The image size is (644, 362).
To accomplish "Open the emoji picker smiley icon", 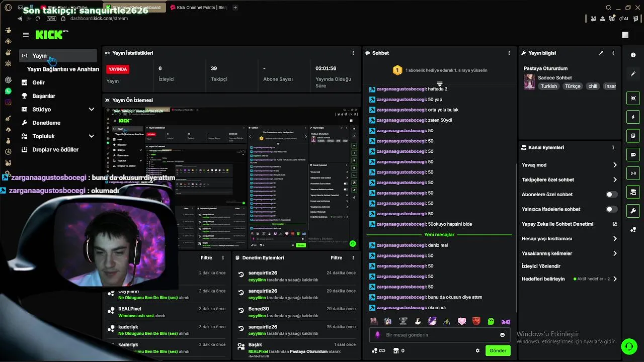I will pyautogui.click(x=502, y=335).
